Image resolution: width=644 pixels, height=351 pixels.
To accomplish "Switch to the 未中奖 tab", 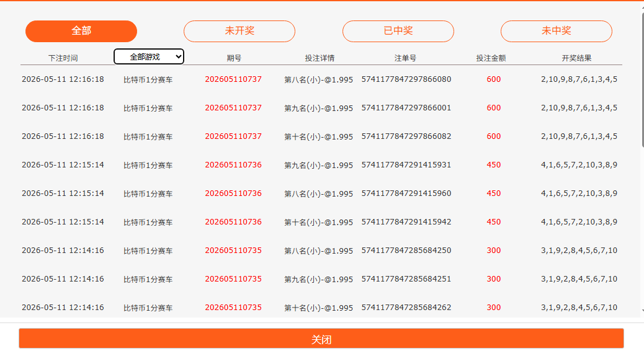I will click(556, 31).
